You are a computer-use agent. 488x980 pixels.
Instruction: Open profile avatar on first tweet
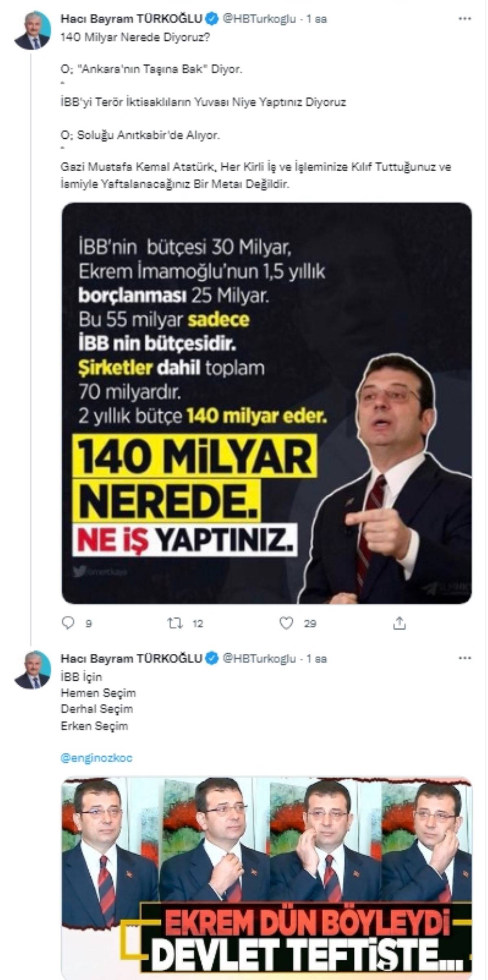click(x=33, y=31)
